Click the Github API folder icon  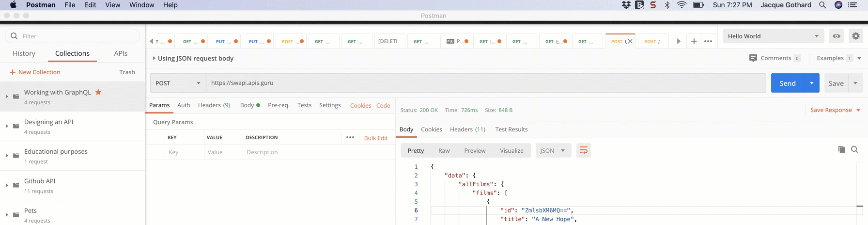16,185
